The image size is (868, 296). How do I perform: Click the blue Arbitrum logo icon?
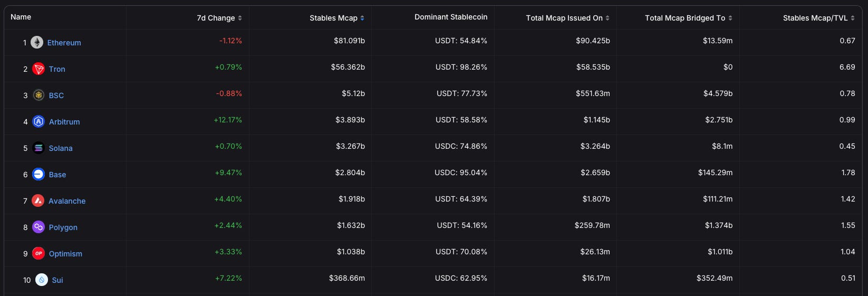38,121
